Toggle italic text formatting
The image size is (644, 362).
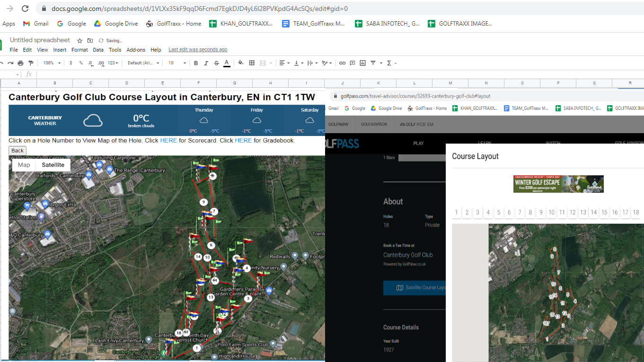[x=206, y=63]
